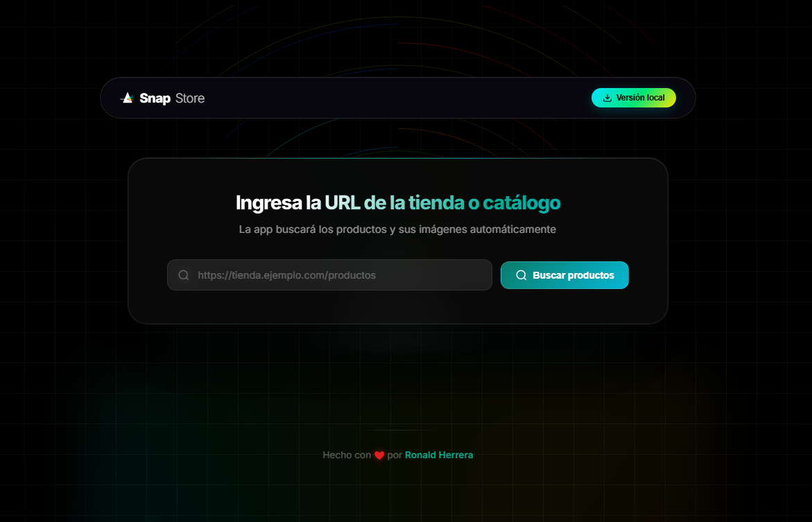Click the Snap Store prism logo icon
The width and height of the screenshot is (812, 522).
coord(128,98)
